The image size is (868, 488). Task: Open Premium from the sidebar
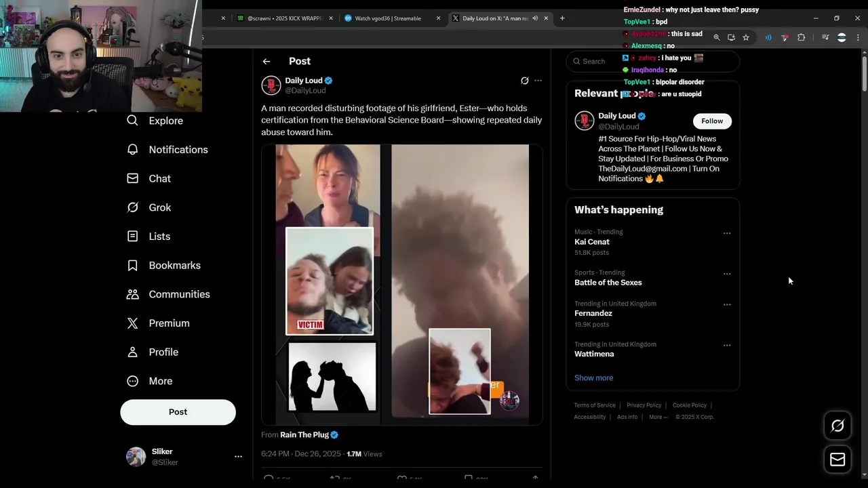(x=158, y=323)
